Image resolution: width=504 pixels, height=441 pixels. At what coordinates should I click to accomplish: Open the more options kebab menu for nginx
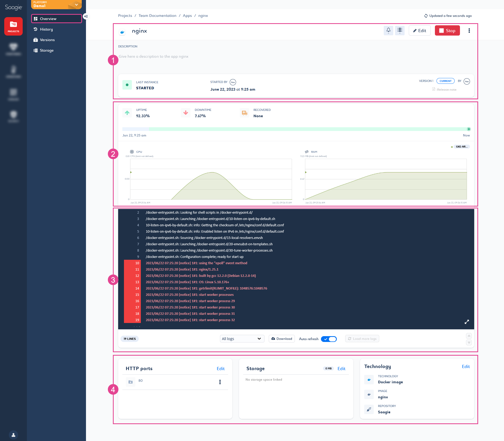click(469, 31)
